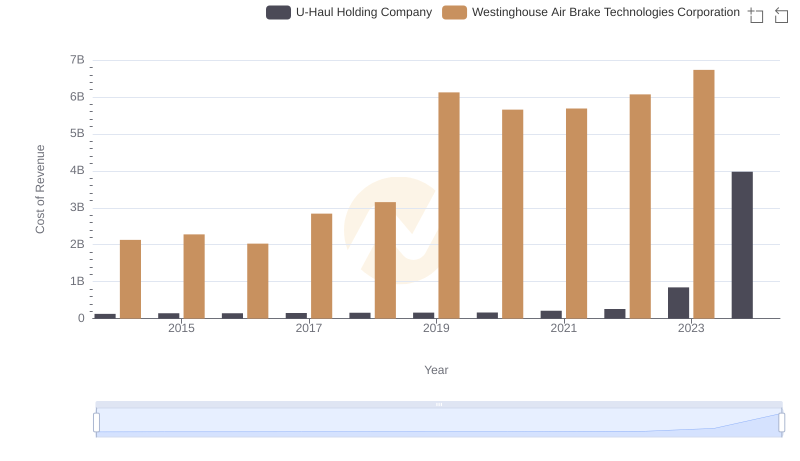The width and height of the screenshot is (800, 461).
Task: Select the left range slider handle
Action: click(x=96, y=422)
